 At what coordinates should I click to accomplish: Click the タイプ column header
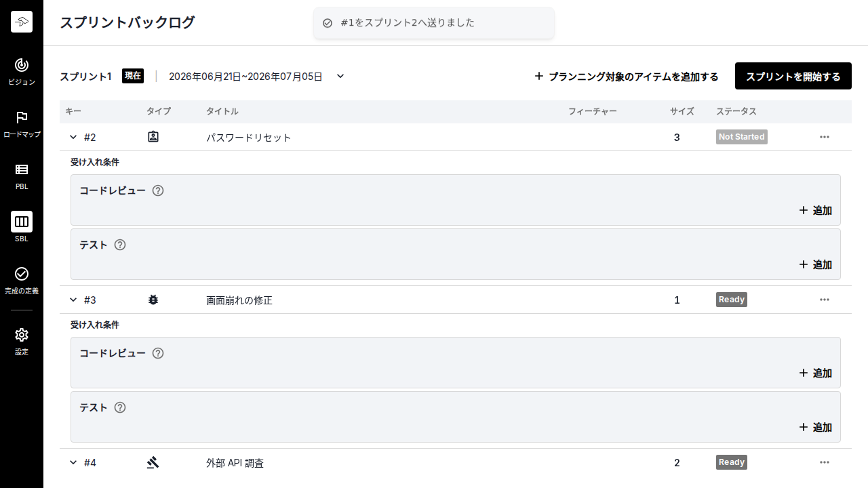(x=159, y=111)
